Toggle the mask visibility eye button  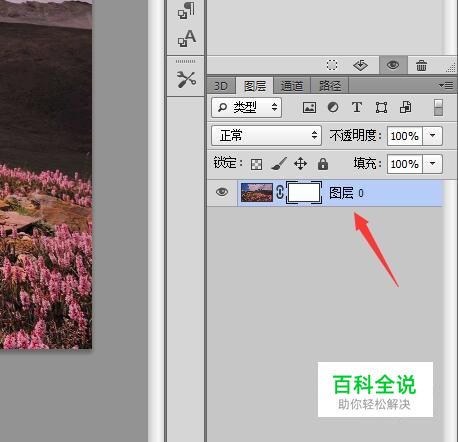pyautogui.click(x=393, y=65)
